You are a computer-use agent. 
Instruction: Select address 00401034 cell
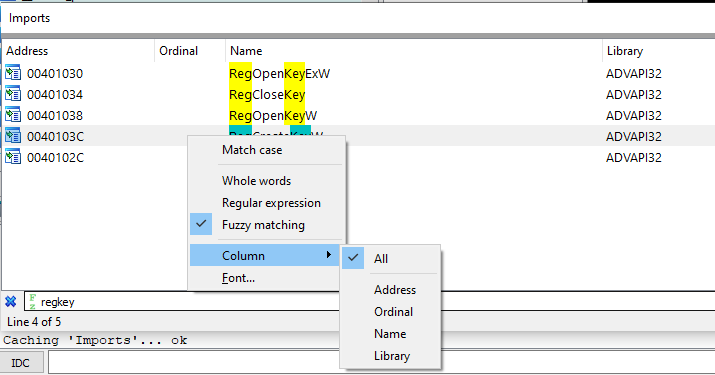click(55, 94)
